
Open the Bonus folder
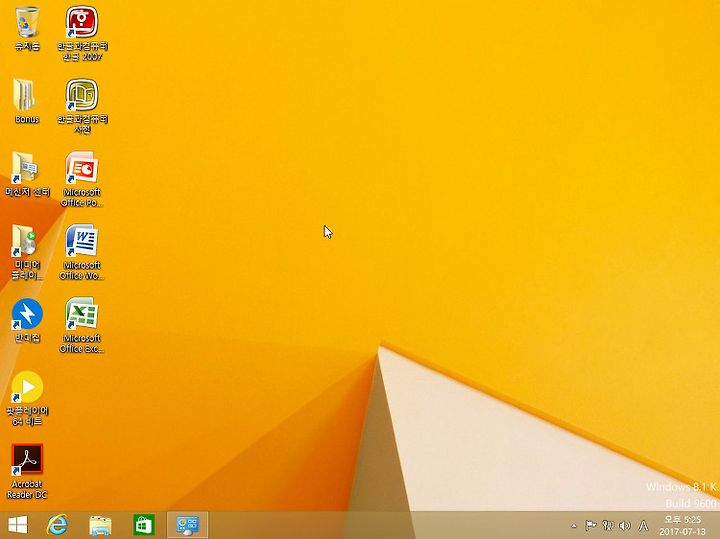(27, 101)
